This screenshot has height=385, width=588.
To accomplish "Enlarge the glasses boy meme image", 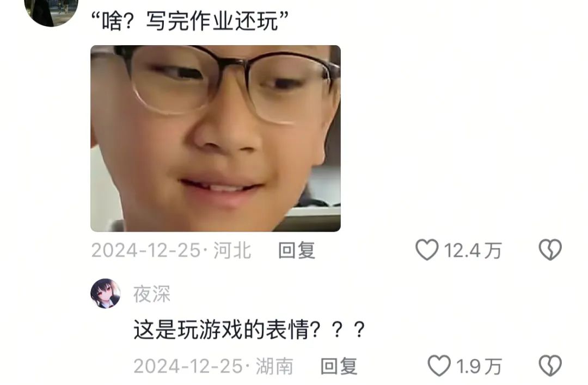I will 216,138.
